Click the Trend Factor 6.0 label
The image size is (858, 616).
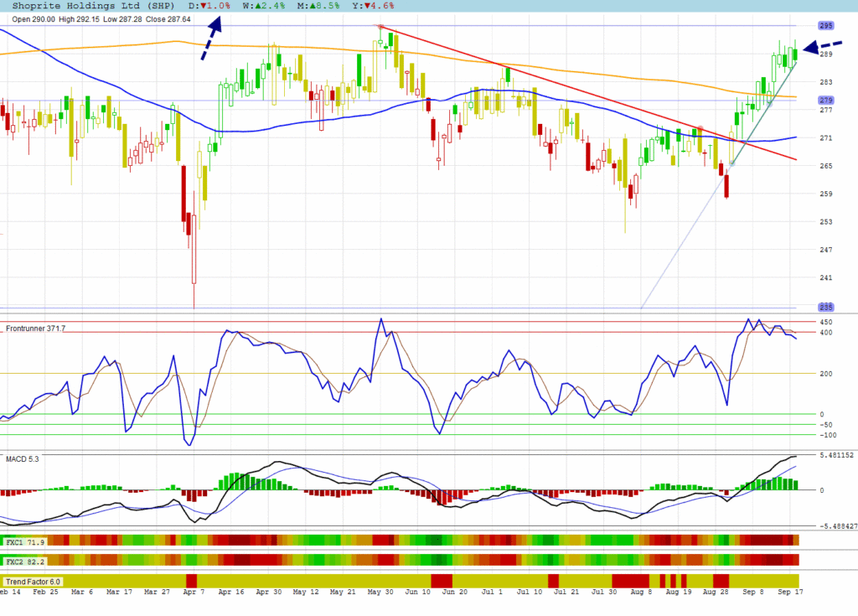pos(34,581)
